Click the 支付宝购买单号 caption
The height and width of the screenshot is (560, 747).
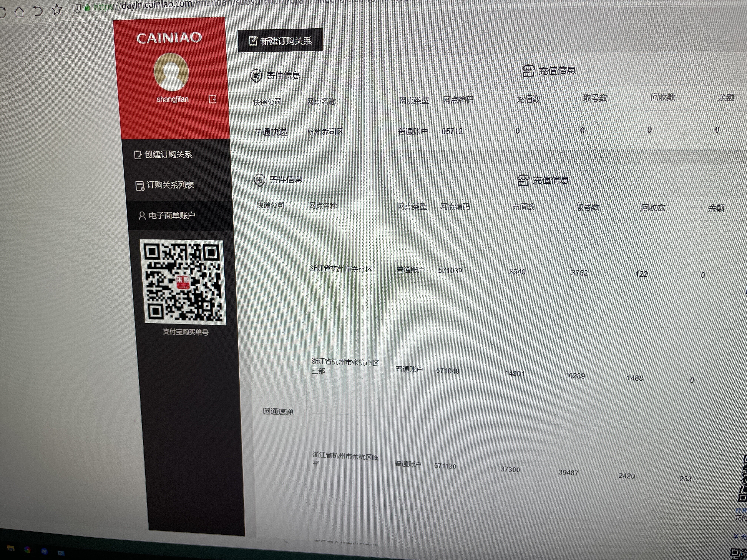[x=185, y=332]
